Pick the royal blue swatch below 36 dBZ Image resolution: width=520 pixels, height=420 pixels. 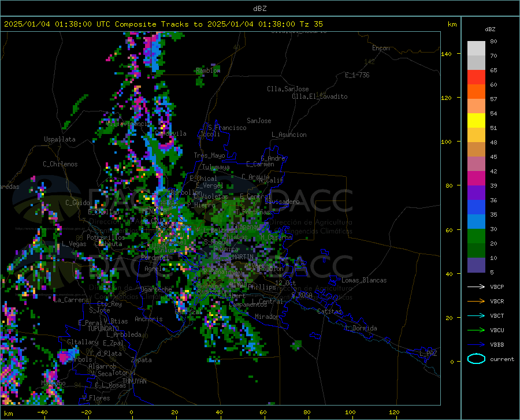476,207
